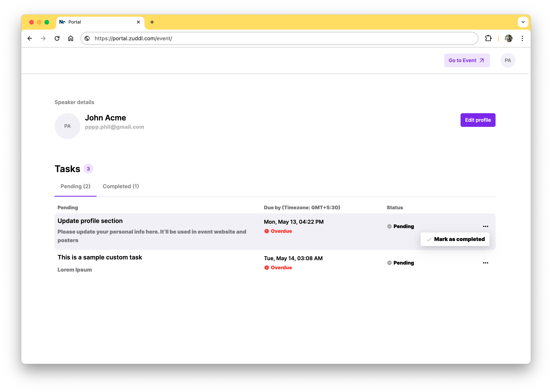
Task: Close the Portal browser tab
Action: point(138,22)
